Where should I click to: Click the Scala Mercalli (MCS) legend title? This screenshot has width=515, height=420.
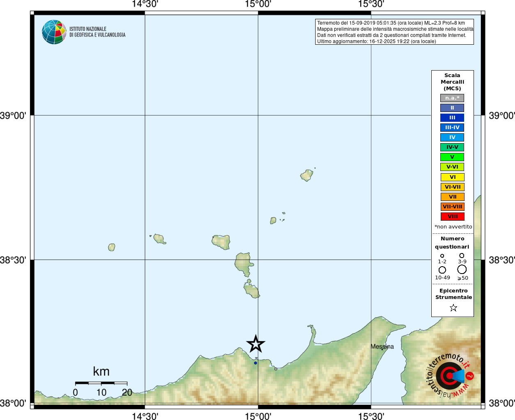(452, 82)
